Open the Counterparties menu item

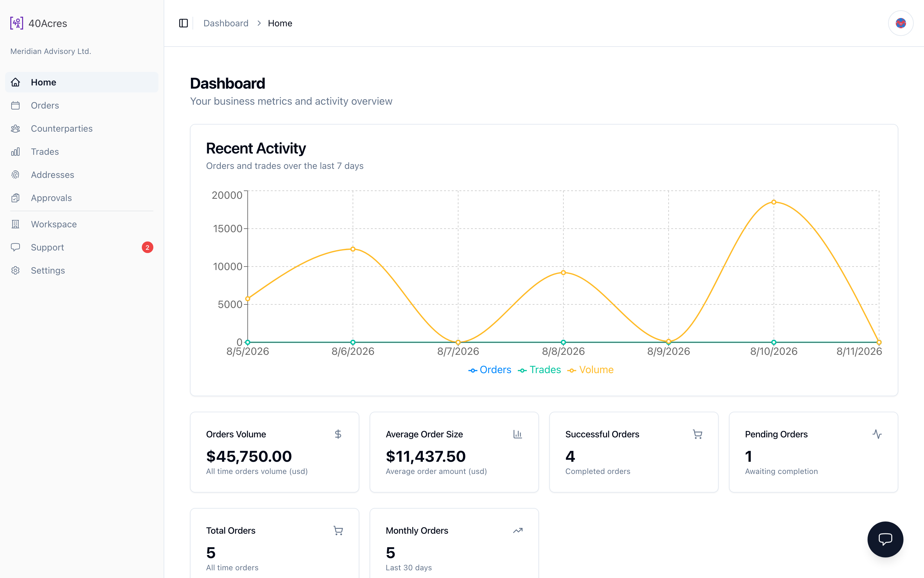click(x=82, y=128)
